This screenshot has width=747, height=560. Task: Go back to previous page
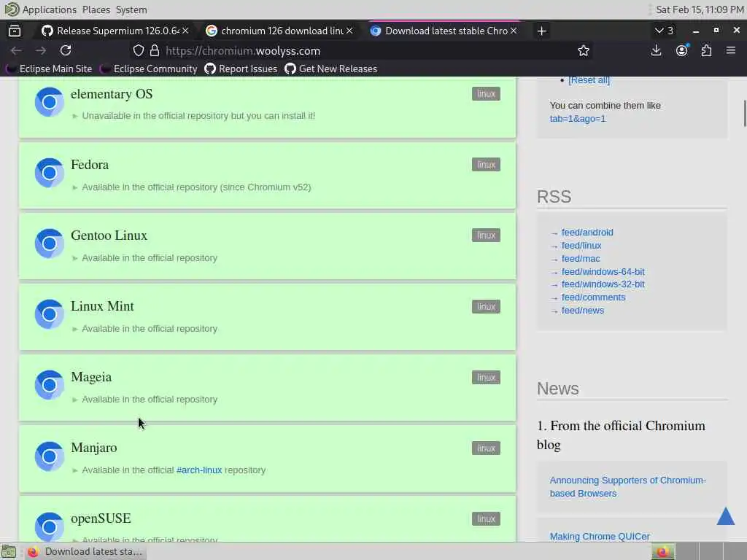click(x=16, y=50)
